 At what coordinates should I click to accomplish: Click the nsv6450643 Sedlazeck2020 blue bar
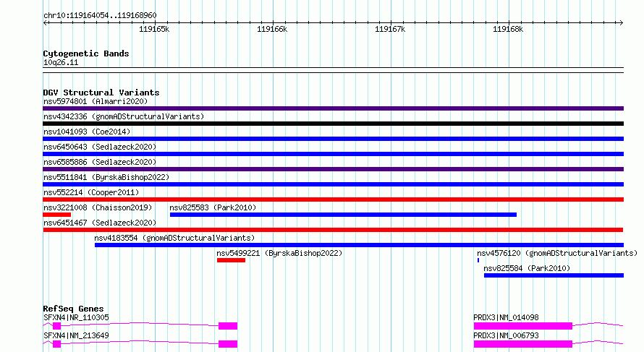pos(333,154)
